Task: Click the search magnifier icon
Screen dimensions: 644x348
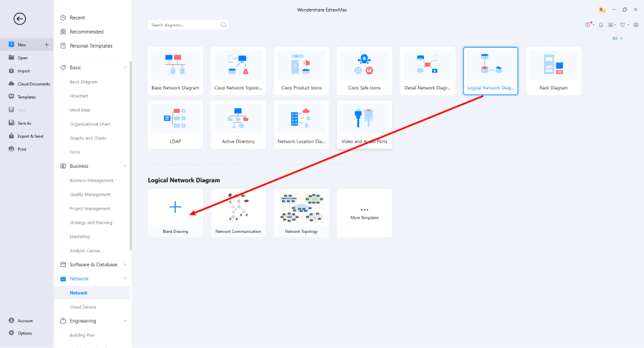Action: pos(223,25)
